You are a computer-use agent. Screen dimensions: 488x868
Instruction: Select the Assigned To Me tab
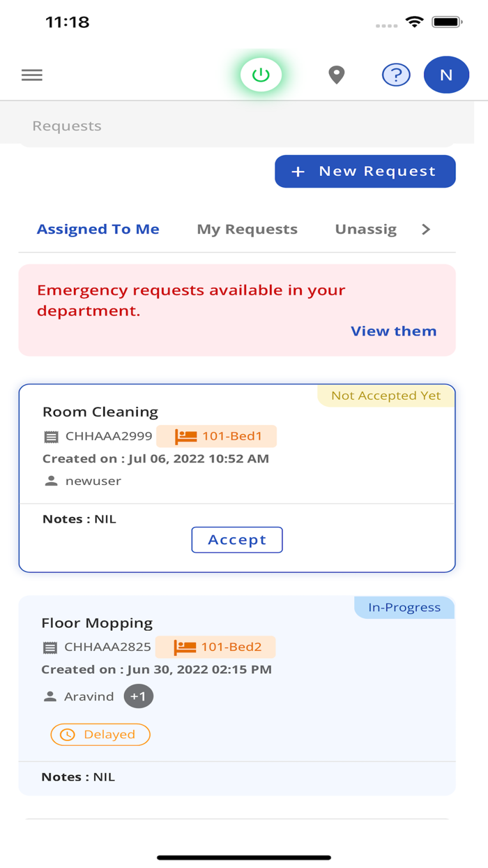[x=98, y=229]
